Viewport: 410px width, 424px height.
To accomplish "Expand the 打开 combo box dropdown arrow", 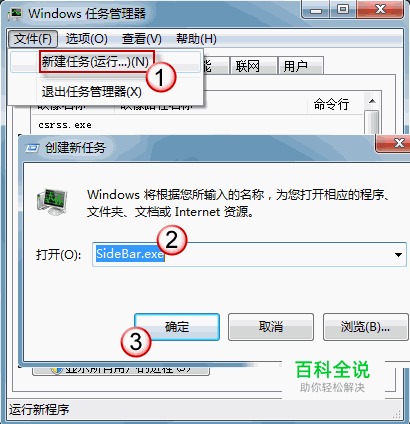I will click(x=398, y=255).
